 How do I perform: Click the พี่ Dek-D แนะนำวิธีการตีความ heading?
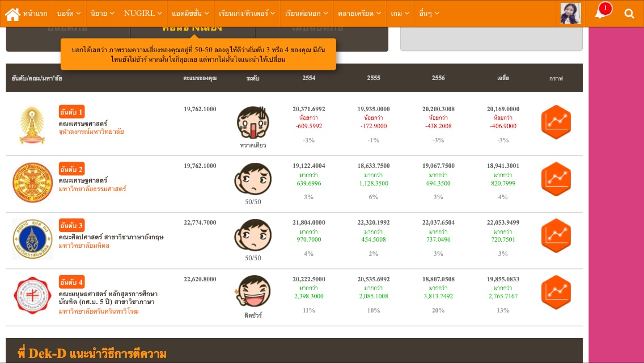tap(92, 353)
